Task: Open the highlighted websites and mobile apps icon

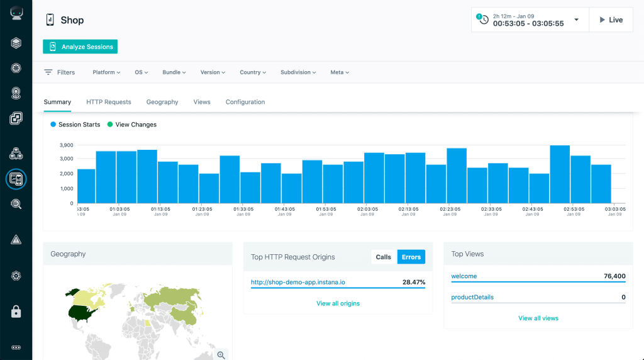Action: pos(16,179)
